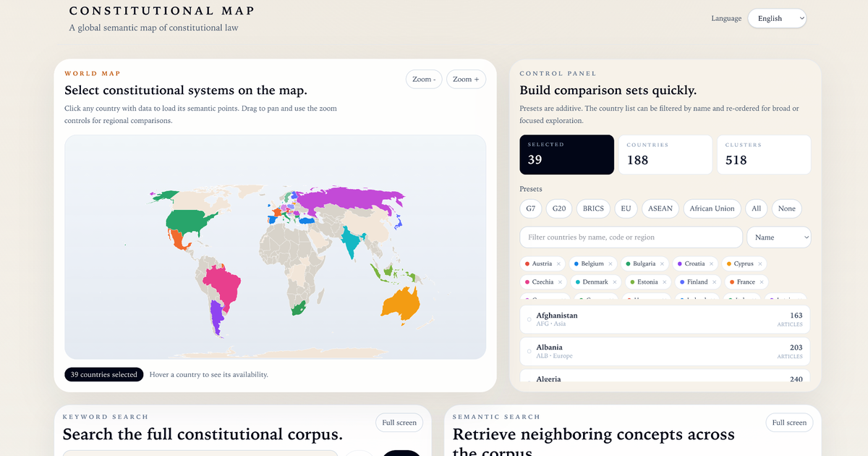Click the X beside Estonia
This screenshot has width=868, height=456.
pyautogui.click(x=664, y=282)
